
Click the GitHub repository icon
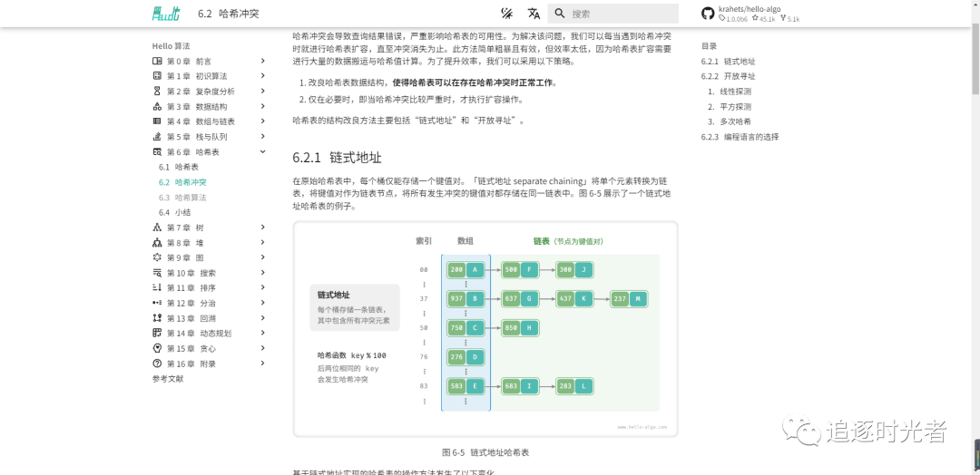click(x=708, y=14)
